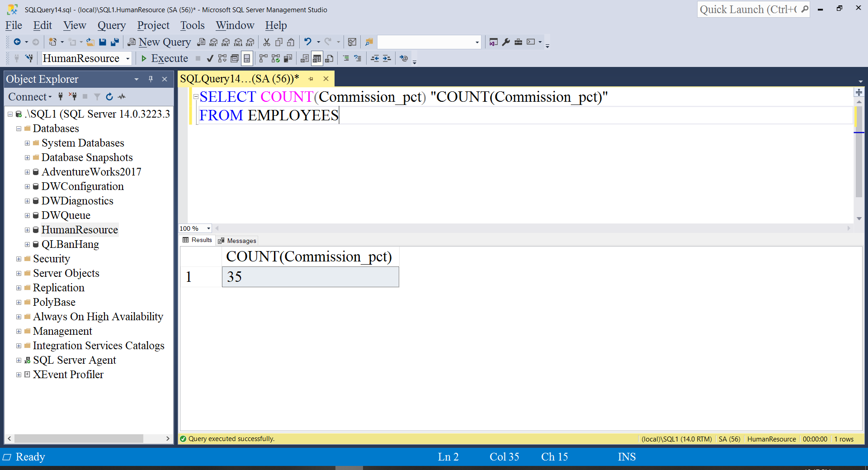Screen dimensions: 868x470
Task: Toggle the pin on the SQLQuery14 tab
Action: tap(311, 79)
